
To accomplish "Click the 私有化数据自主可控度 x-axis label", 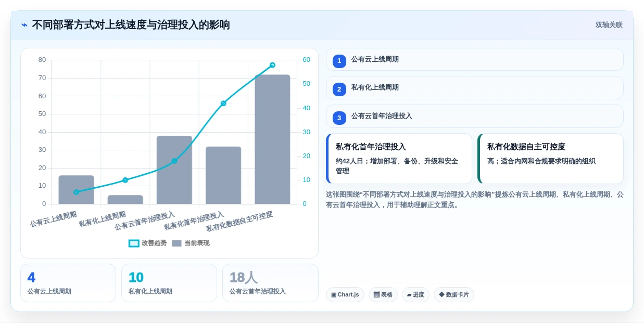I will click(239, 222).
